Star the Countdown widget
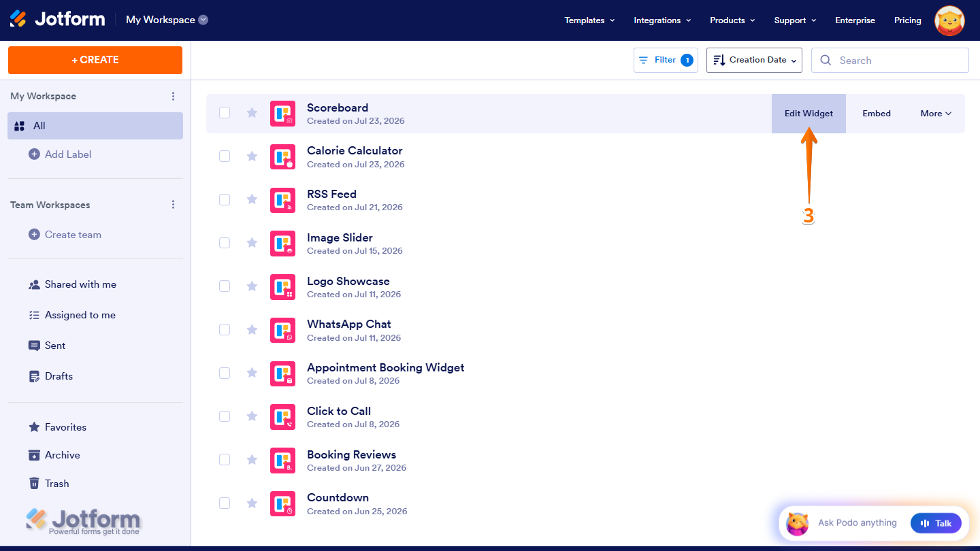Screen dimensions: 980x551 [252, 503]
